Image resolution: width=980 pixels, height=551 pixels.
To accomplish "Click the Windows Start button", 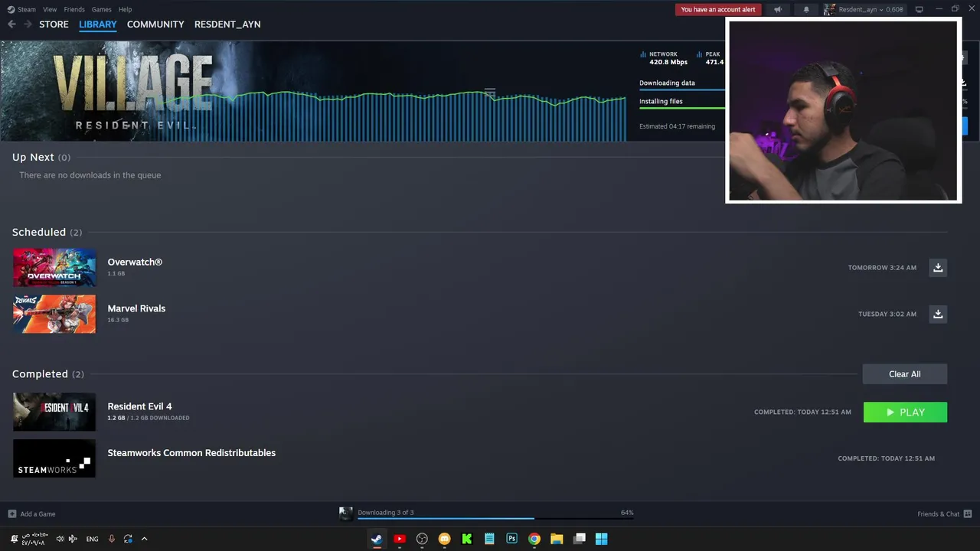I will tap(602, 539).
